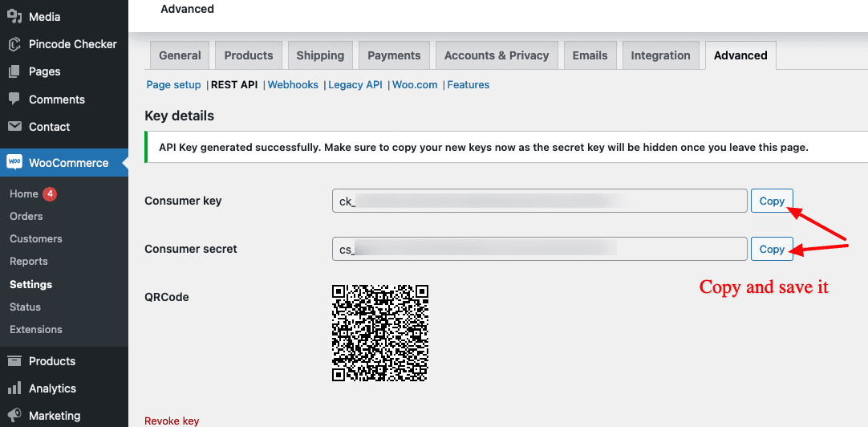Click the Analytics bar chart icon
868x427 pixels.
coord(14,388)
